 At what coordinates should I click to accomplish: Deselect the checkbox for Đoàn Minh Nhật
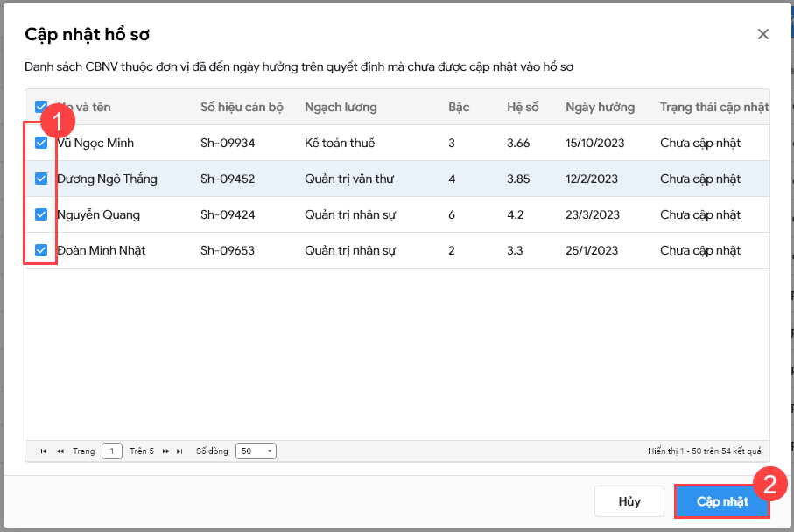(x=41, y=250)
